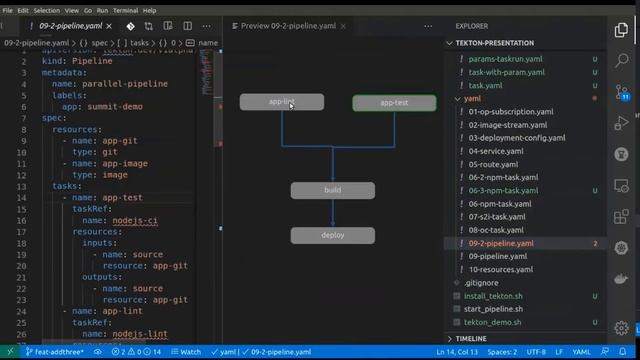The width and height of the screenshot is (640, 360).
Task: Click the YAML language mode in the status bar
Action: pos(581,352)
